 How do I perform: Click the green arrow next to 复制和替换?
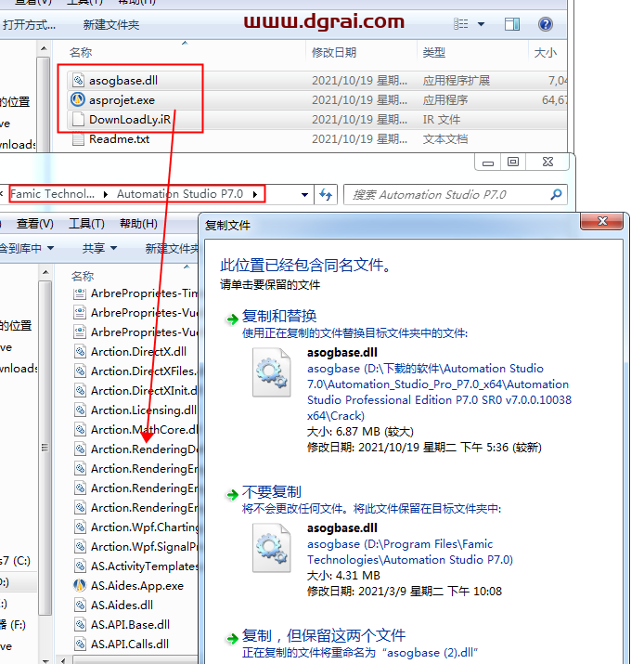coord(232,319)
